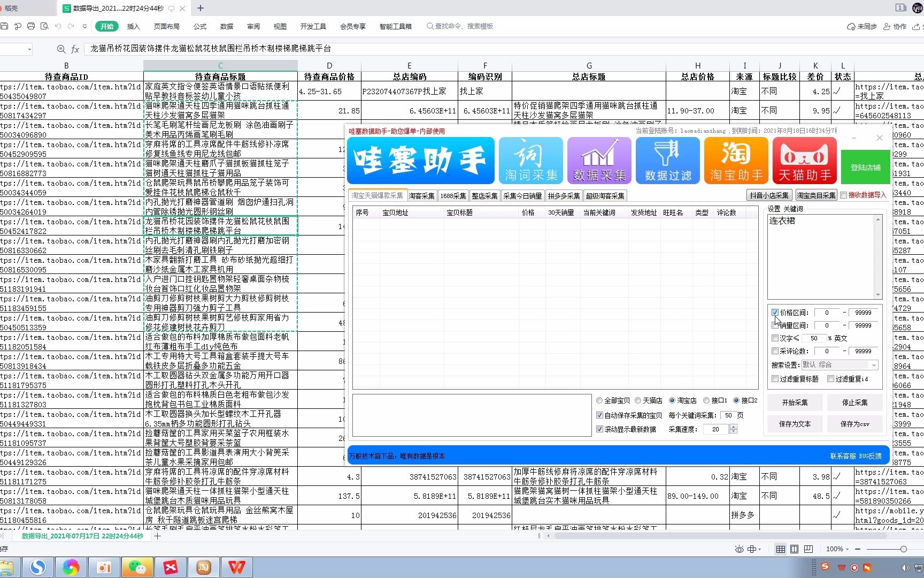924x578 pixels.
Task: Click the zoom slider handle in status bar
Action: 903,549
